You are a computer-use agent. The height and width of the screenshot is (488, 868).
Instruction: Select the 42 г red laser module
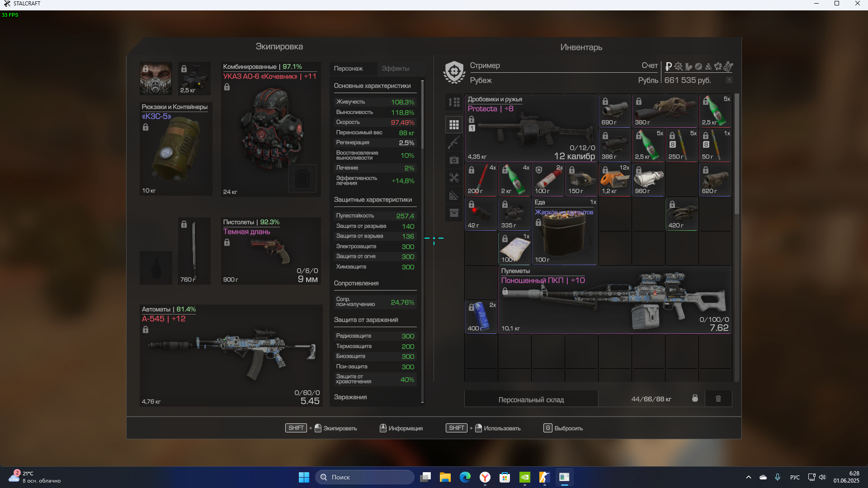pos(481,214)
